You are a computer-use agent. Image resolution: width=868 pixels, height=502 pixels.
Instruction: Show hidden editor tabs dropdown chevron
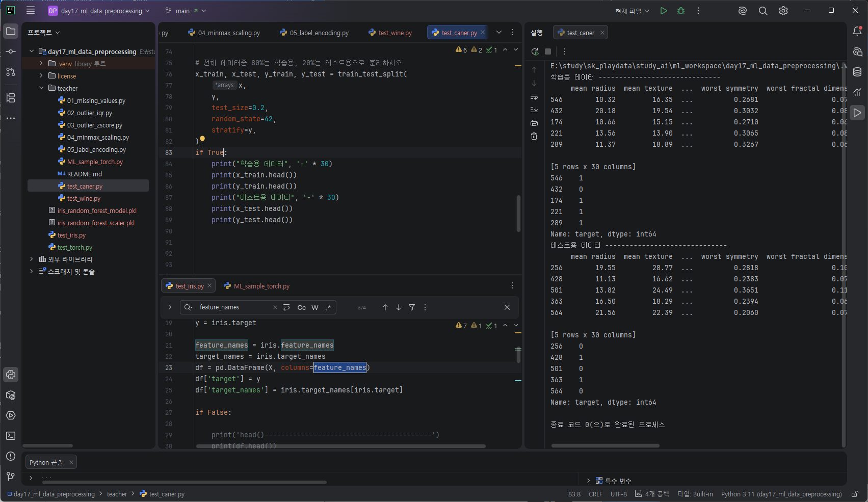click(499, 32)
